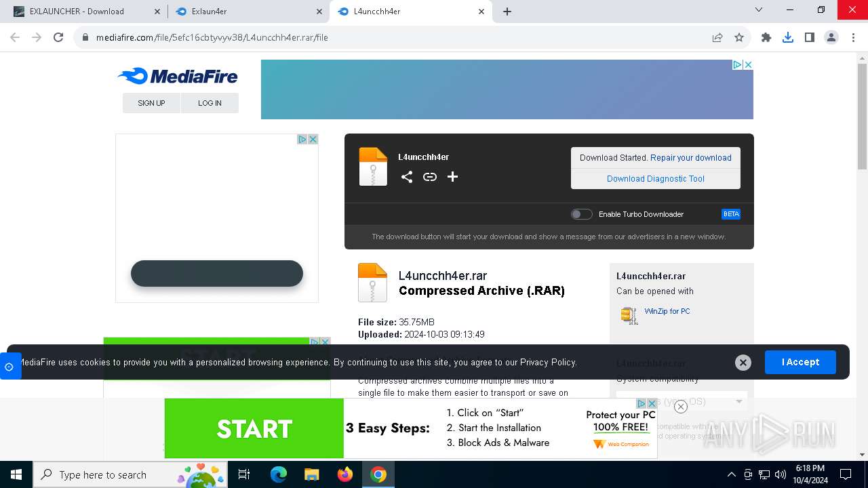
Task: Open the volume control in system tray
Action: (780, 474)
